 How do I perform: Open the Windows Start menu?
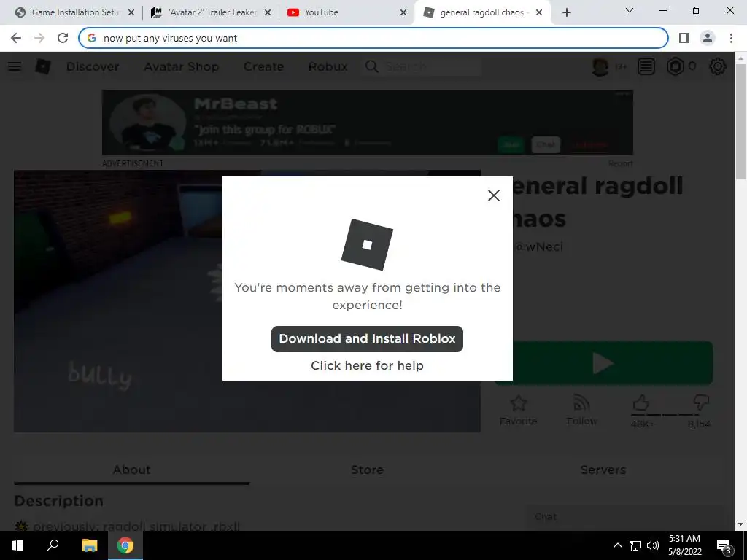tap(18, 545)
